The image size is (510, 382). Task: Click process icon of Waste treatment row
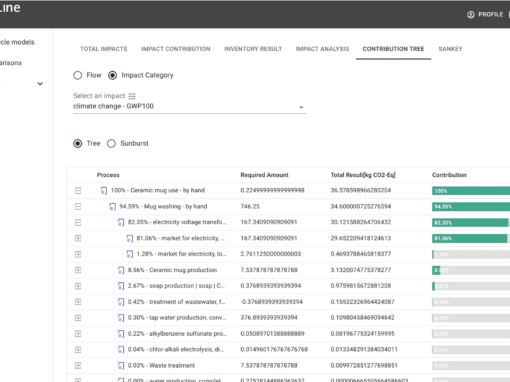pyautogui.click(x=121, y=366)
